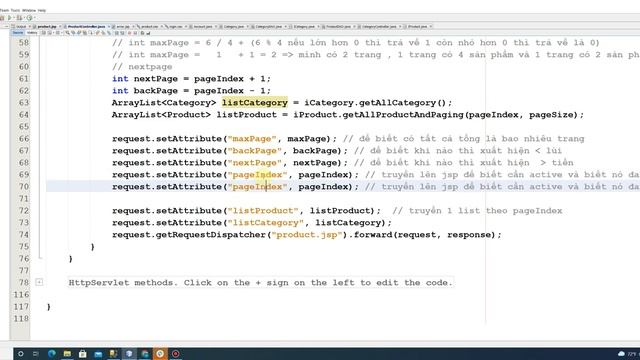Switch to the Output tab

pos(21,27)
